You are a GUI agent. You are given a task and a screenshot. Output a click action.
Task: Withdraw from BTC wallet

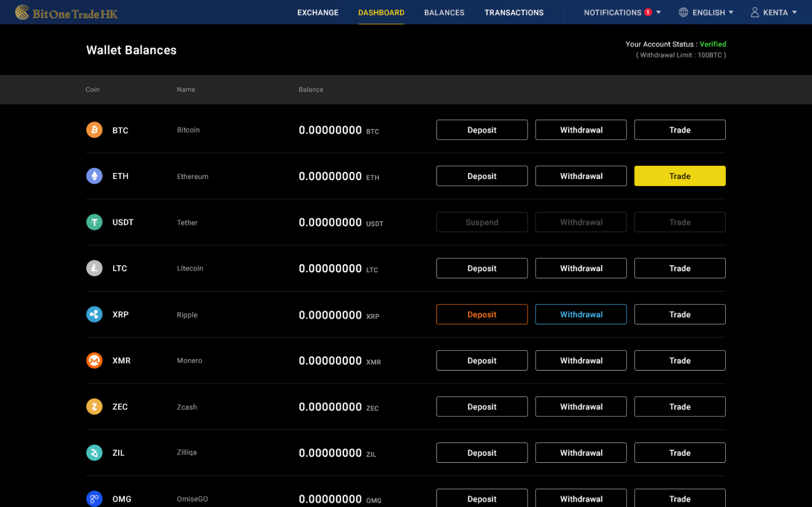(x=581, y=130)
